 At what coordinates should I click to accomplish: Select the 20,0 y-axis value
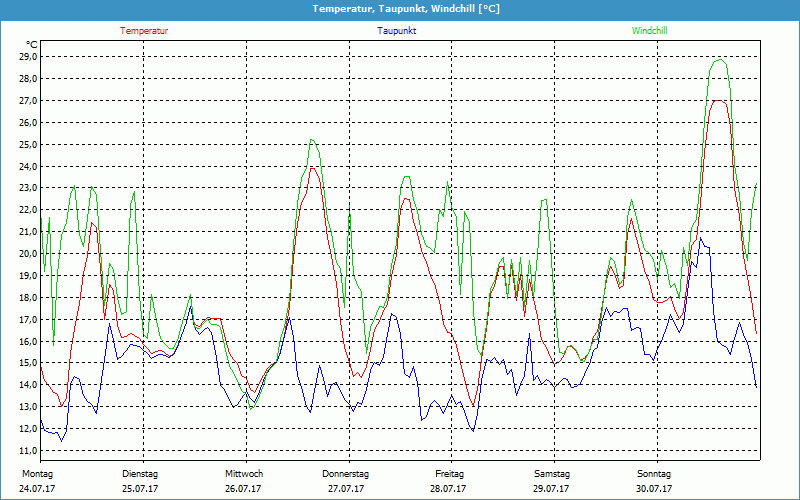(x=28, y=254)
